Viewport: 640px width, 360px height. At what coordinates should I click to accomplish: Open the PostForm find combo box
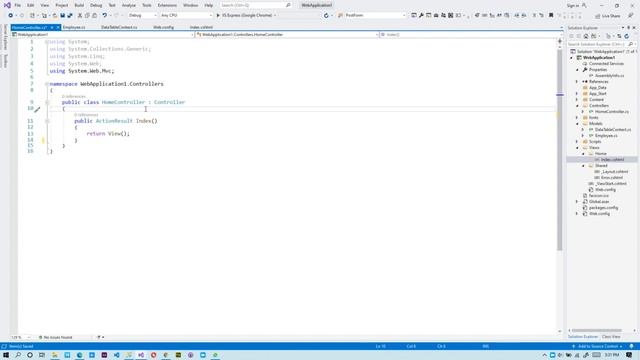375,16
